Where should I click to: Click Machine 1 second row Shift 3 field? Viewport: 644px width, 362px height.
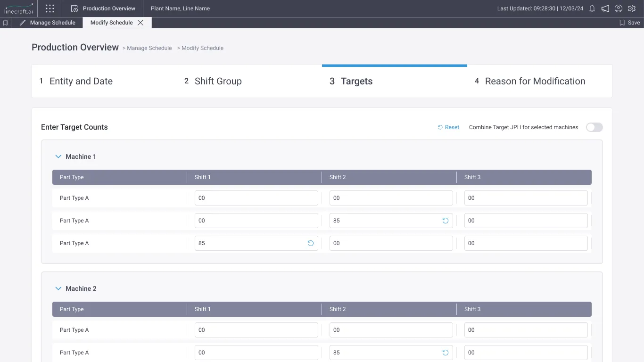point(526,221)
